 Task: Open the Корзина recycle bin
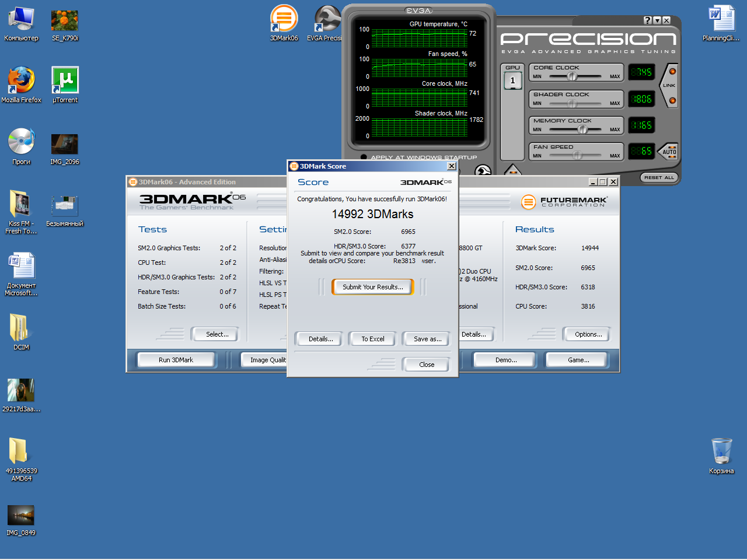tap(721, 456)
